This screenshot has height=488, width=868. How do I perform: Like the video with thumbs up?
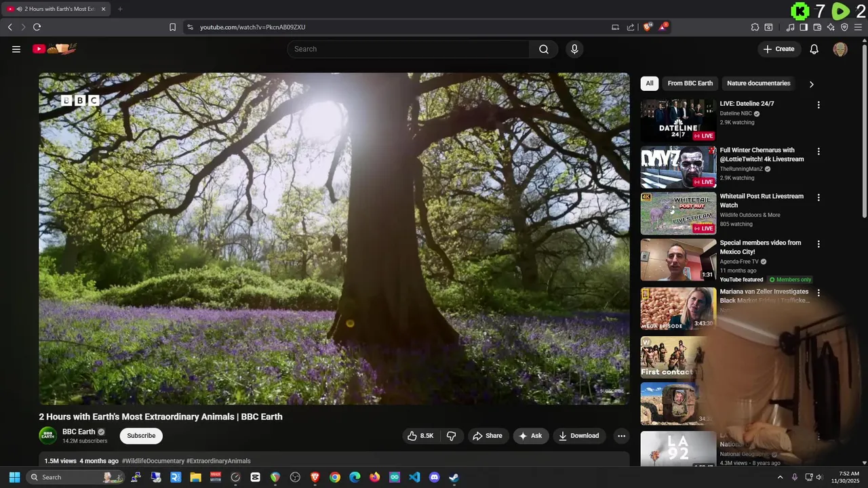click(x=420, y=436)
